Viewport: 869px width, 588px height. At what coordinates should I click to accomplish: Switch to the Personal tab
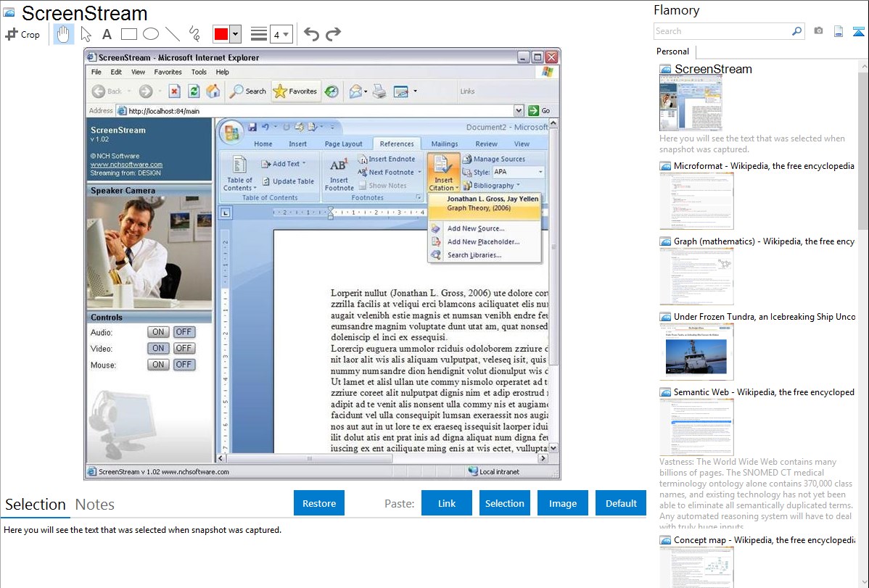tap(672, 51)
